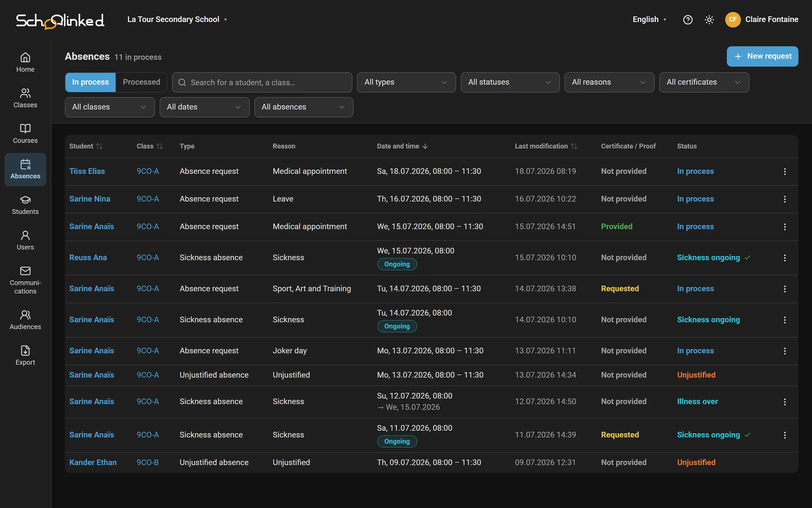Click the New request button
Viewport: 812px width, 508px height.
762,56
